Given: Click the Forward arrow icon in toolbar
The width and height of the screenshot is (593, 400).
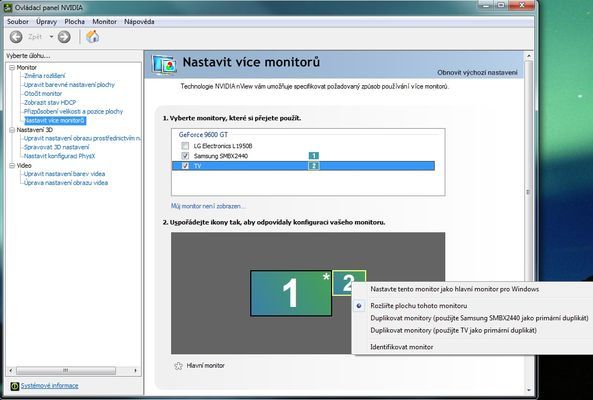Looking at the screenshot, I should click(64, 37).
